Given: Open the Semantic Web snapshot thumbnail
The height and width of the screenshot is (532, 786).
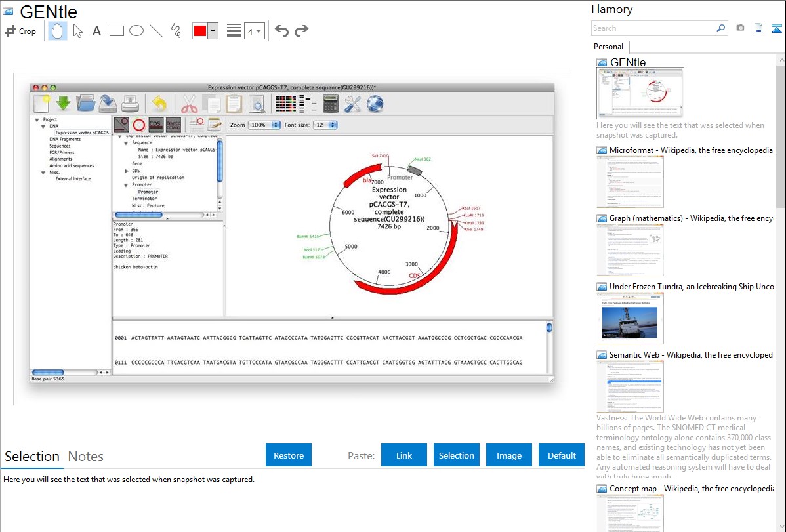Looking at the screenshot, I should (x=630, y=386).
